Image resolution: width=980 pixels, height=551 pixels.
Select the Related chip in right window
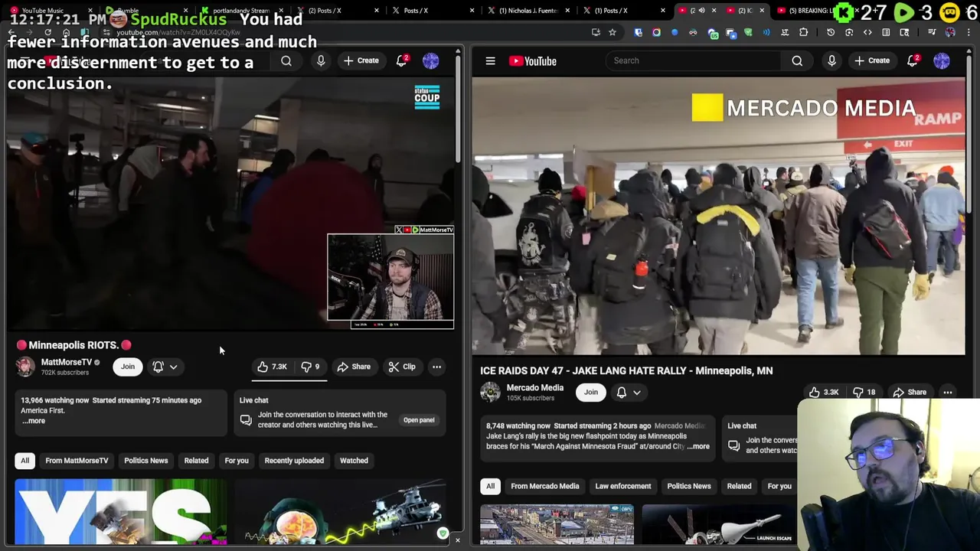[739, 486]
